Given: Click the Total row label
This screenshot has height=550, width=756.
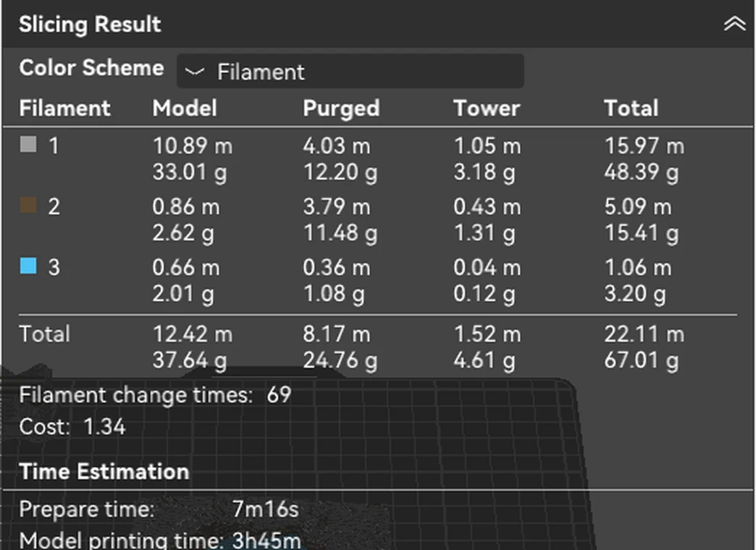Looking at the screenshot, I should tap(44, 334).
